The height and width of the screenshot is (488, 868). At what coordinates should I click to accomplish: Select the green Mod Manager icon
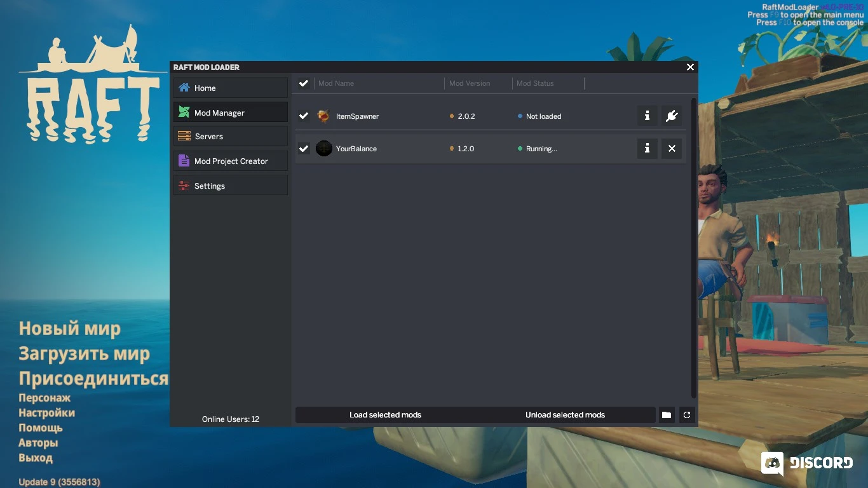pyautogui.click(x=185, y=112)
